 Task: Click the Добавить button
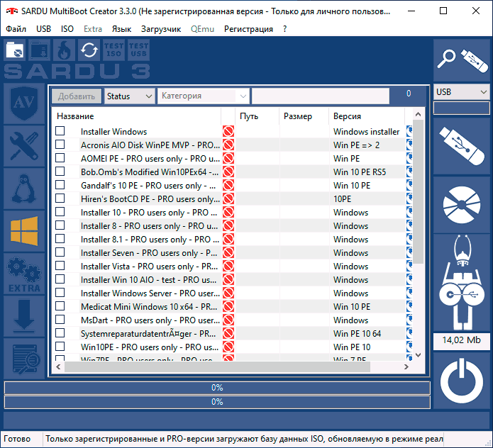(x=77, y=96)
